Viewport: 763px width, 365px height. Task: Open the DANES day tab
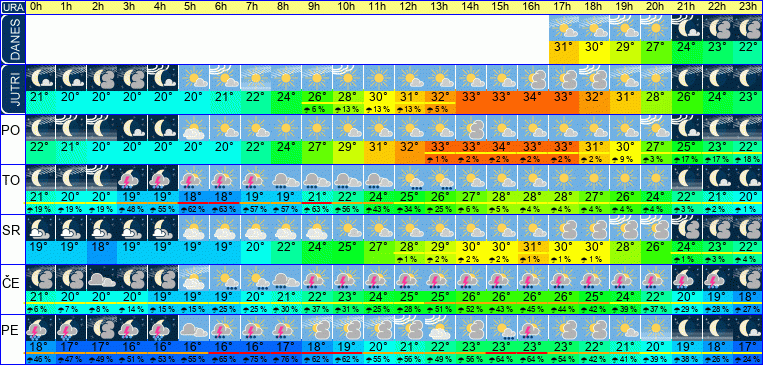click(13, 39)
